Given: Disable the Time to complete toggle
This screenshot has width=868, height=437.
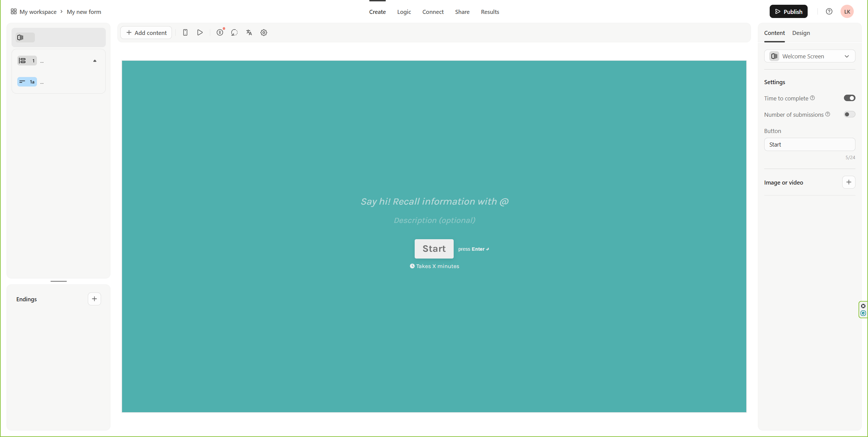Looking at the screenshot, I should (849, 98).
